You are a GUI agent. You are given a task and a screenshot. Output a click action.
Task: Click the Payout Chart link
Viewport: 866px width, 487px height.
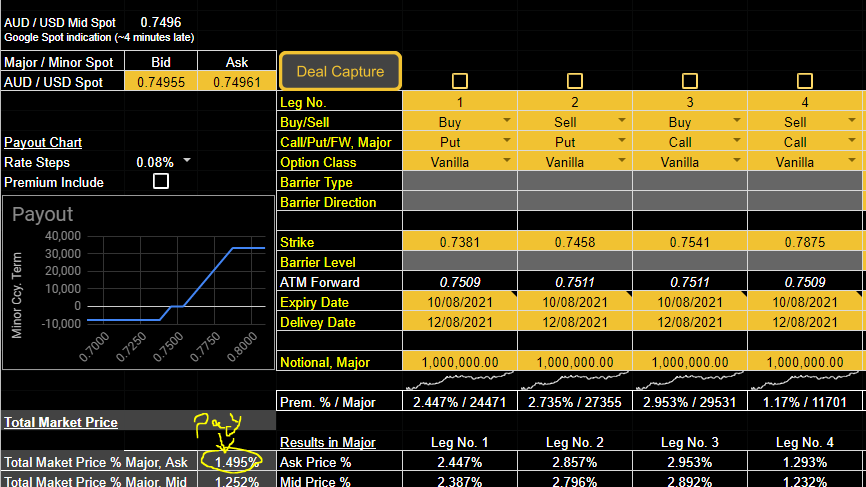coord(43,142)
